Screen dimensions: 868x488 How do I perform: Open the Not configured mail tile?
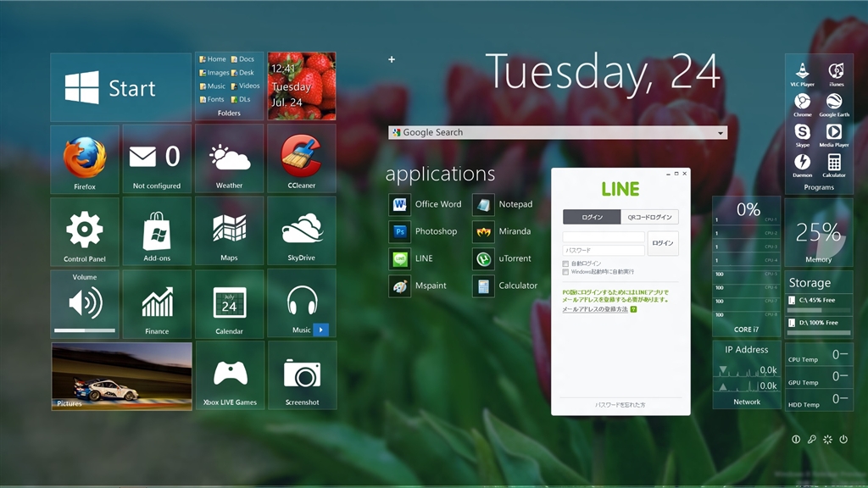157,159
